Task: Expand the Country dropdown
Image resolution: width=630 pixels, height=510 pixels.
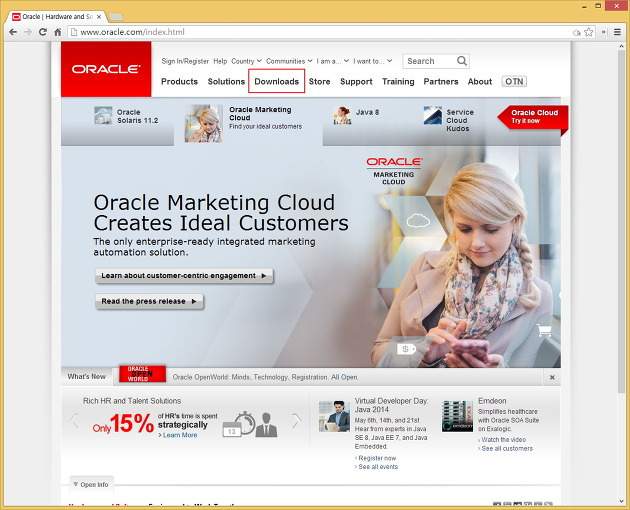Action: tap(246, 61)
